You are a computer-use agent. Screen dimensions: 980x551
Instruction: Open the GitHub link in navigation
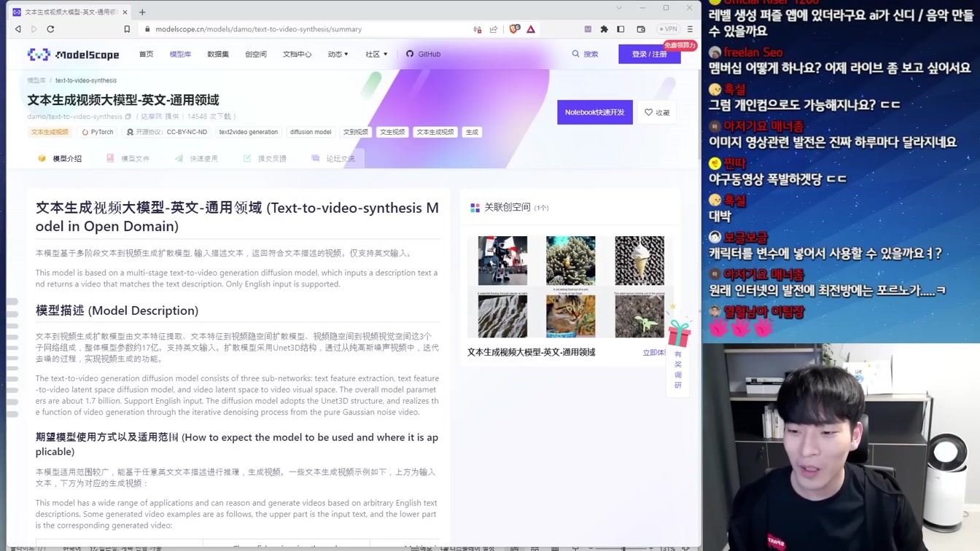tap(424, 54)
